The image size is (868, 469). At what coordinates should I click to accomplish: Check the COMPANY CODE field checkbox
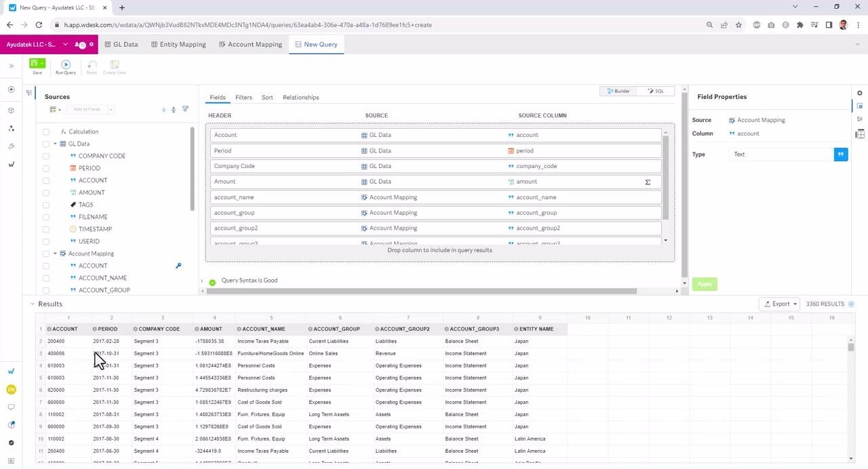46,156
